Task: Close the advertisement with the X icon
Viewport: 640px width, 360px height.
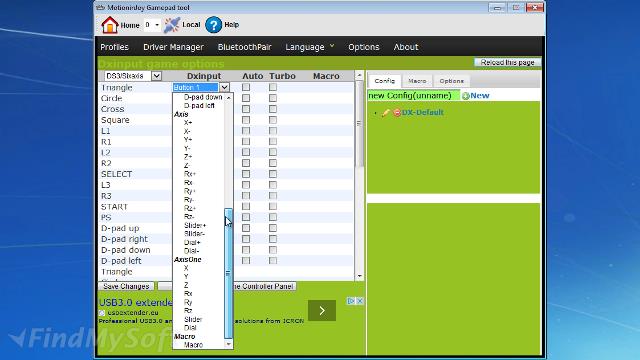Action: [360, 301]
